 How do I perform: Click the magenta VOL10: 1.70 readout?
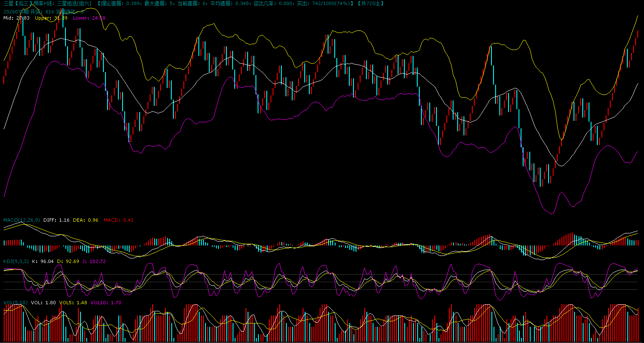[x=105, y=303]
